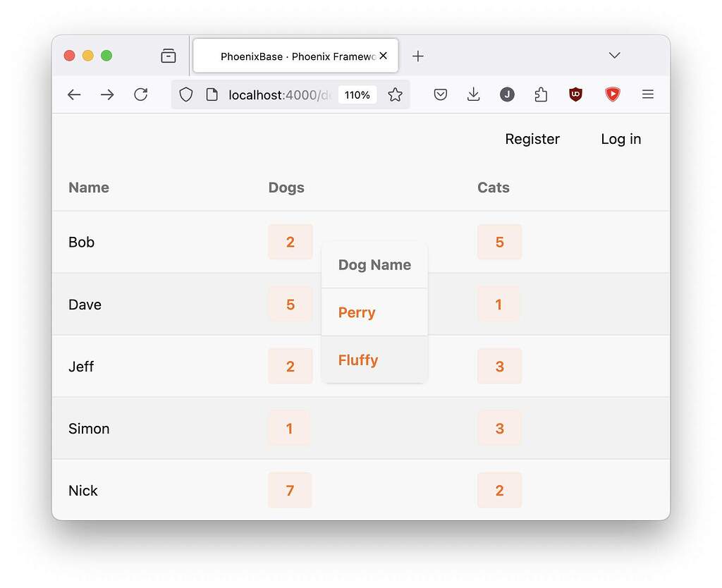Open a new browser tab with the plus
722x588 pixels.
pos(418,56)
